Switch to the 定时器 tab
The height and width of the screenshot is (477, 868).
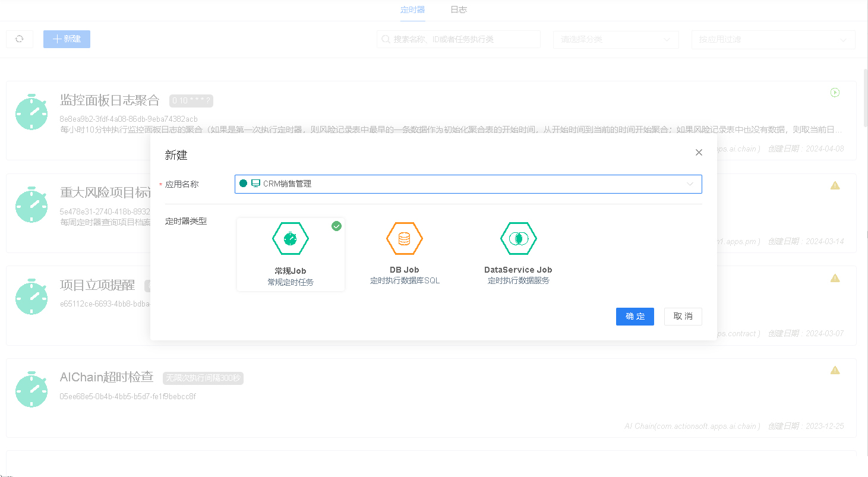412,10
